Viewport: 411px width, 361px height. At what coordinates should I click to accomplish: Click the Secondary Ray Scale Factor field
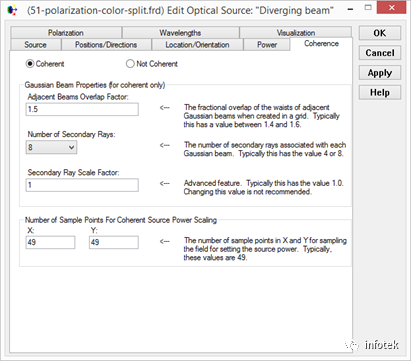(82, 185)
